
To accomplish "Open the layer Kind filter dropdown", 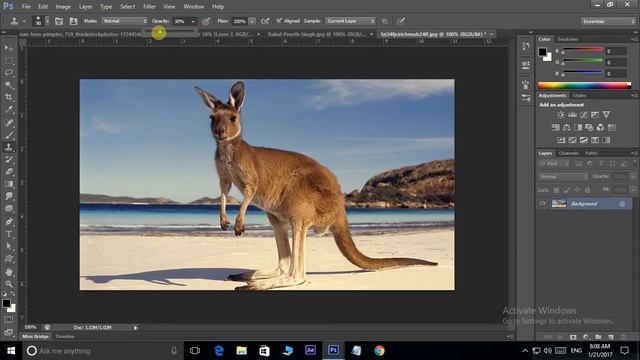I will (554, 164).
